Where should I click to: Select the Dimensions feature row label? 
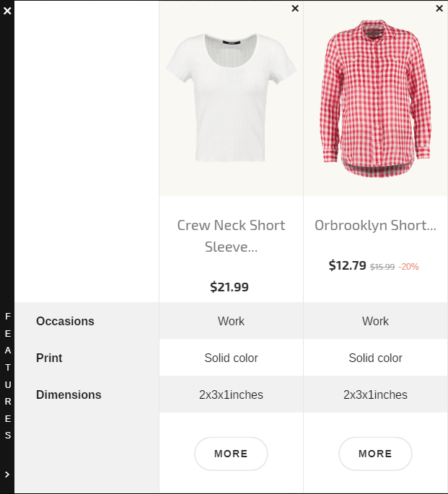tap(69, 394)
